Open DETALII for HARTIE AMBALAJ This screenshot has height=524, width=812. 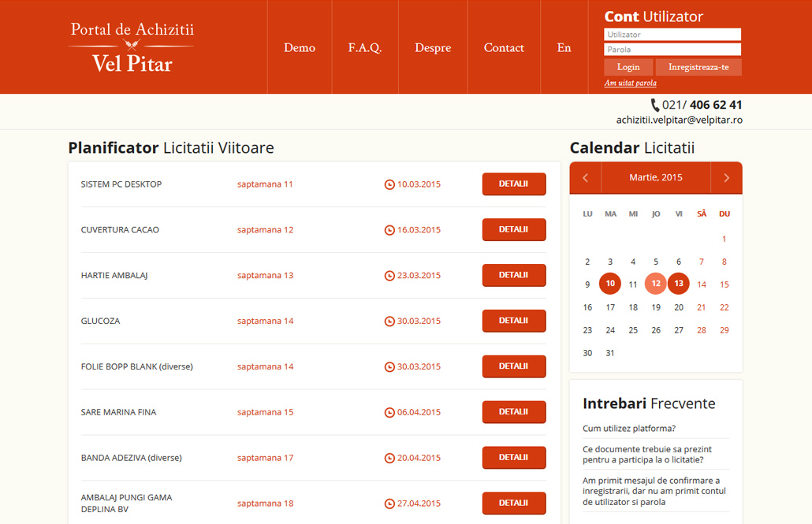pos(514,275)
